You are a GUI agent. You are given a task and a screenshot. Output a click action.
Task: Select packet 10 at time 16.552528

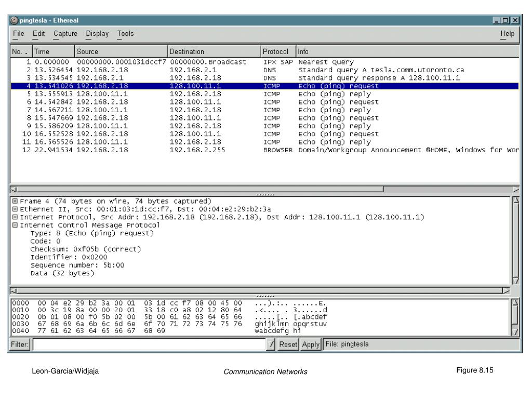click(x=264, y=134)
